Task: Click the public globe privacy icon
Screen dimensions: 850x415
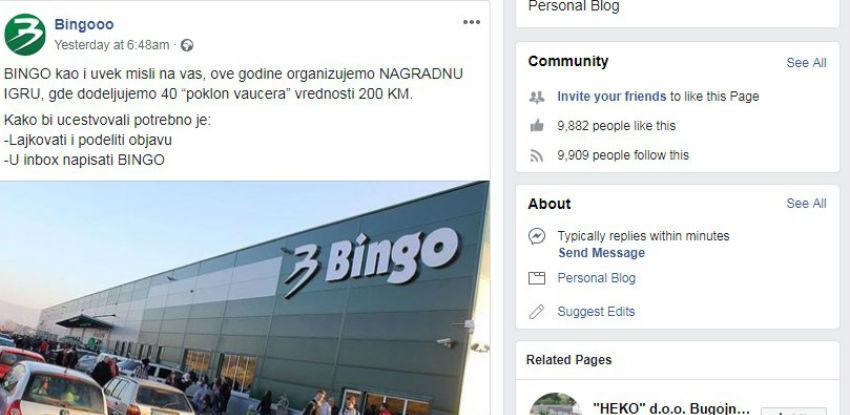Action: [x=187, y=46]
